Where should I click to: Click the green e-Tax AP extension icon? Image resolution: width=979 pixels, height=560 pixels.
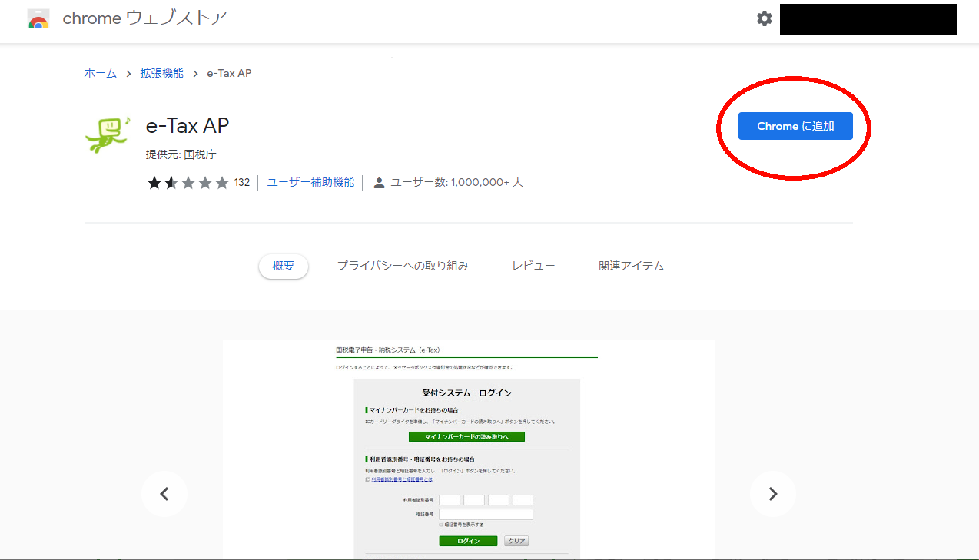tap(108, 134)
